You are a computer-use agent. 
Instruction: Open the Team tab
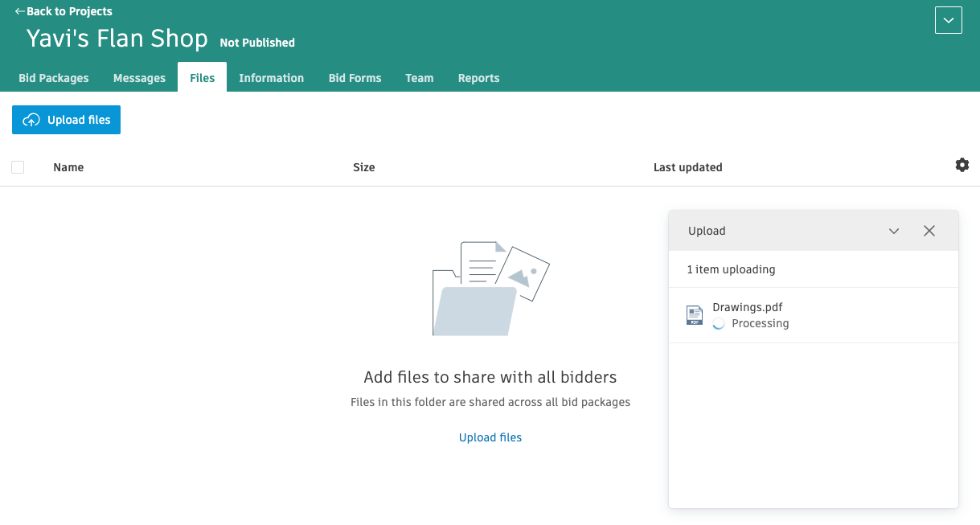tap(419, 78)
